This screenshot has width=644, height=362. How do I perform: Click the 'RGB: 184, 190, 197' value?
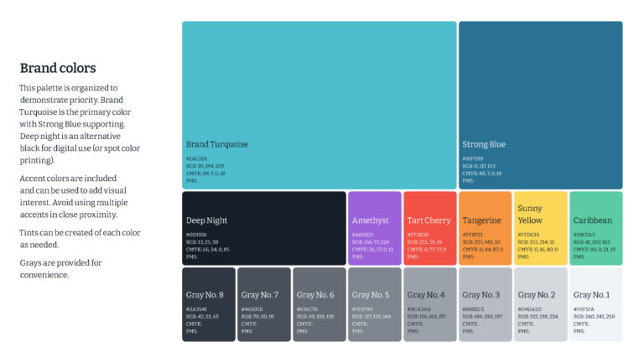pos(482,317)
